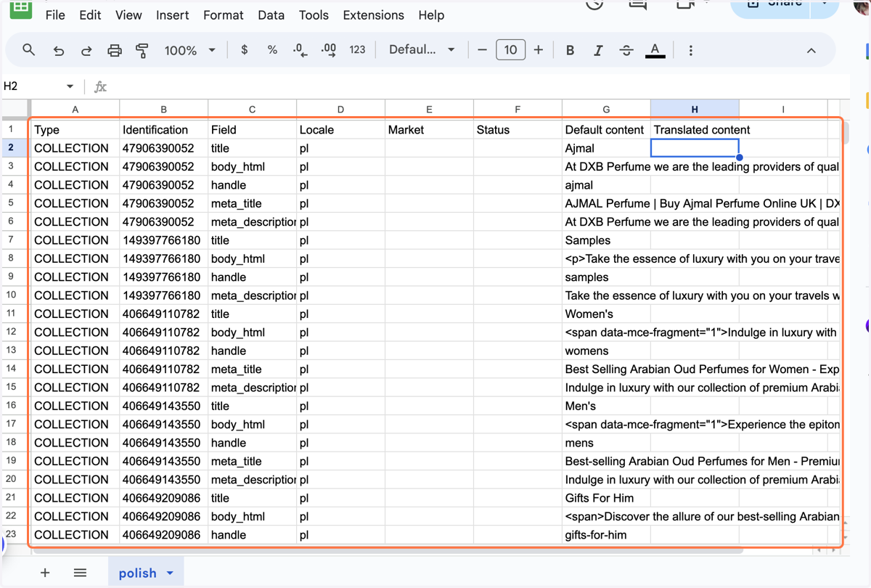Click the print icon
The width and height of the screenshot is (871, 588).
pos(115,50)
